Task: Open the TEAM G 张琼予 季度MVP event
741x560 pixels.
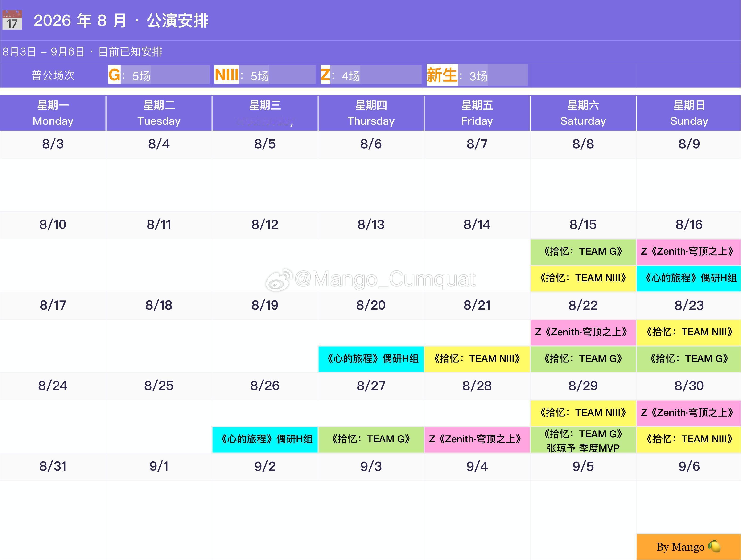Action: pos(583,440)
